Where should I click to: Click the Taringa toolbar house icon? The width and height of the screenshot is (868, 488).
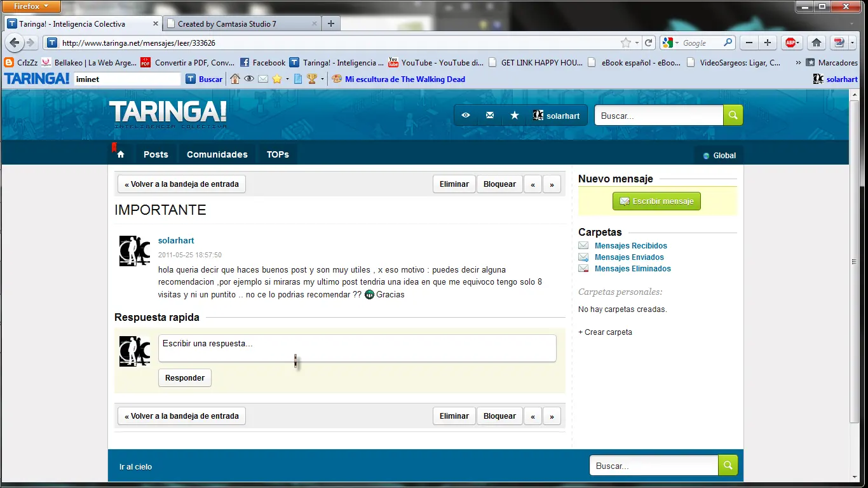pyautogui.click(x=235, y=79)
